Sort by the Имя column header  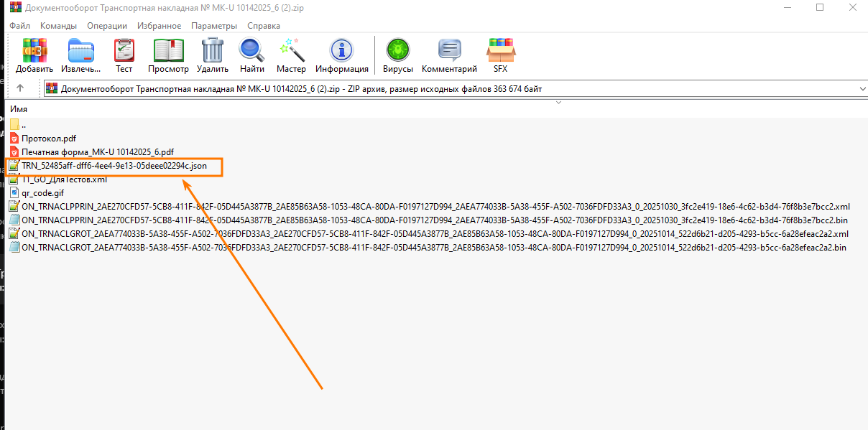[x=19, y=108]
